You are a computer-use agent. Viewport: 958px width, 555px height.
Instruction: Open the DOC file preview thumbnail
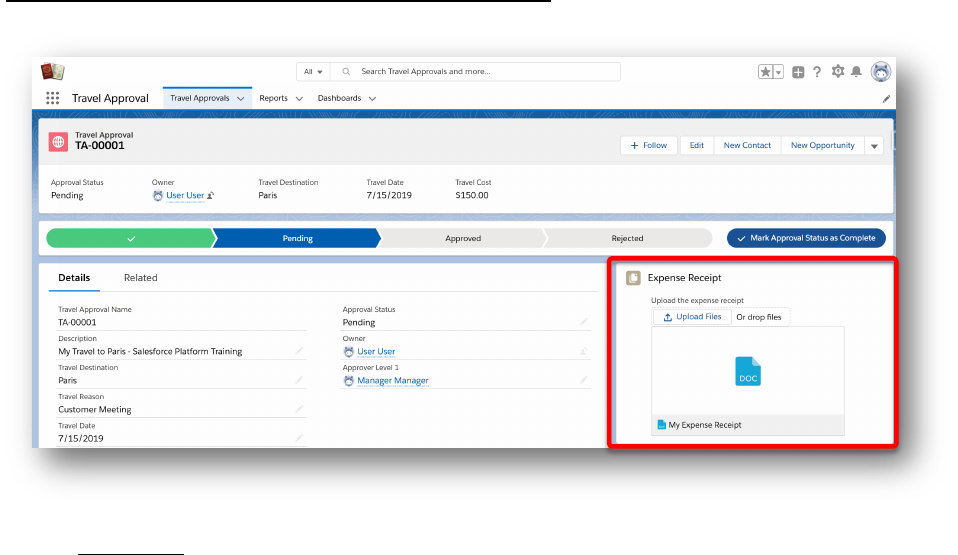[748, 371]
